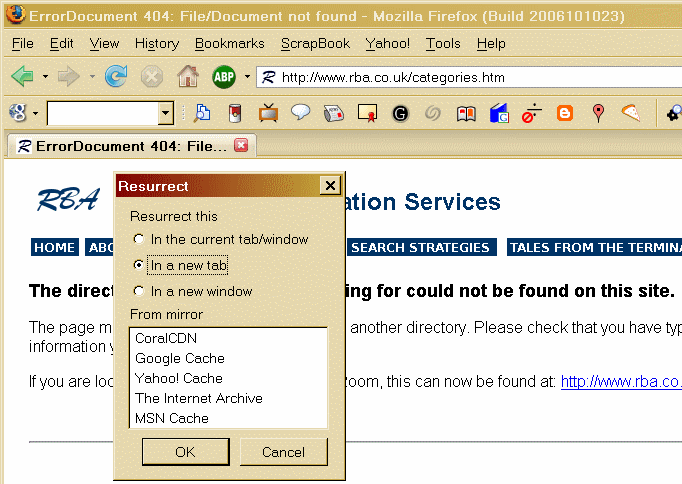Open the ScrapBook menu
This screenshot has height=484, width=682.
[x=315, y=43]
